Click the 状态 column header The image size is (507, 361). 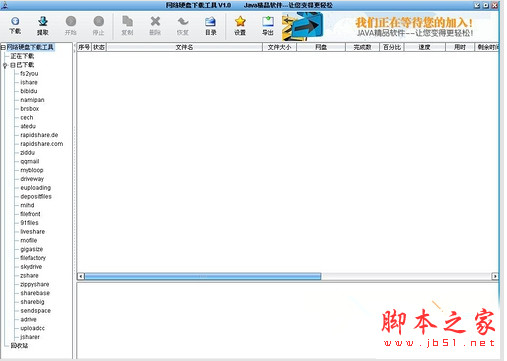click(99, 47)
